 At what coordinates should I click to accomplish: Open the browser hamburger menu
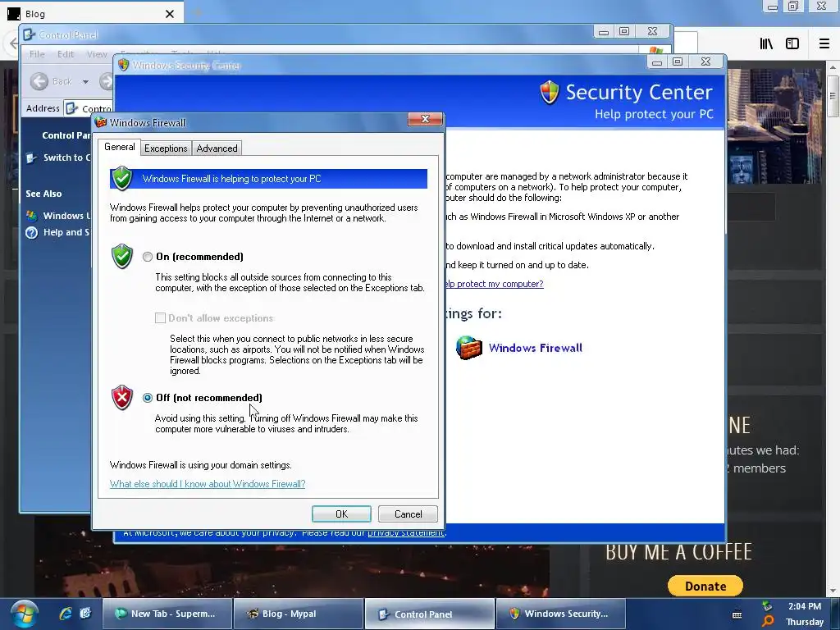coord(824,44)
